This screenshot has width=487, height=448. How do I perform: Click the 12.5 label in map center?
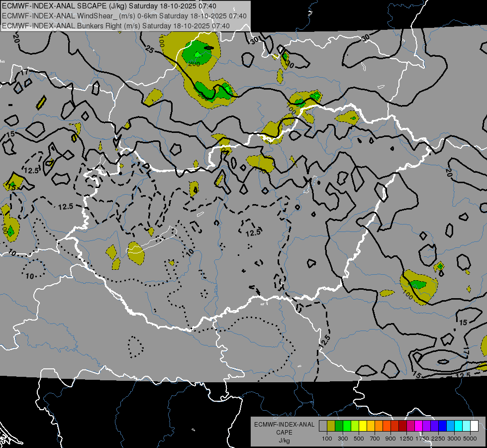253,232
